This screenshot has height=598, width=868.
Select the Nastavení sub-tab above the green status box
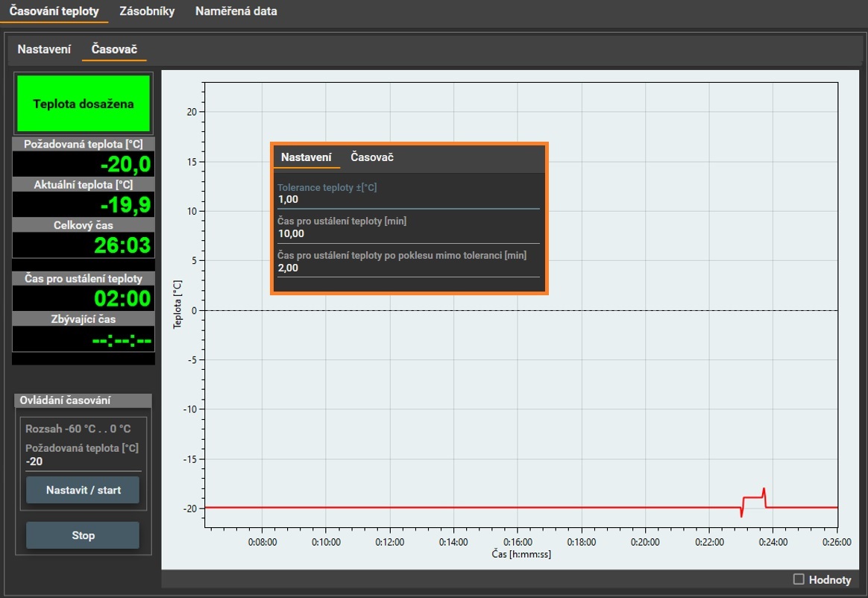pyautogui.click(x=44, y=49)
